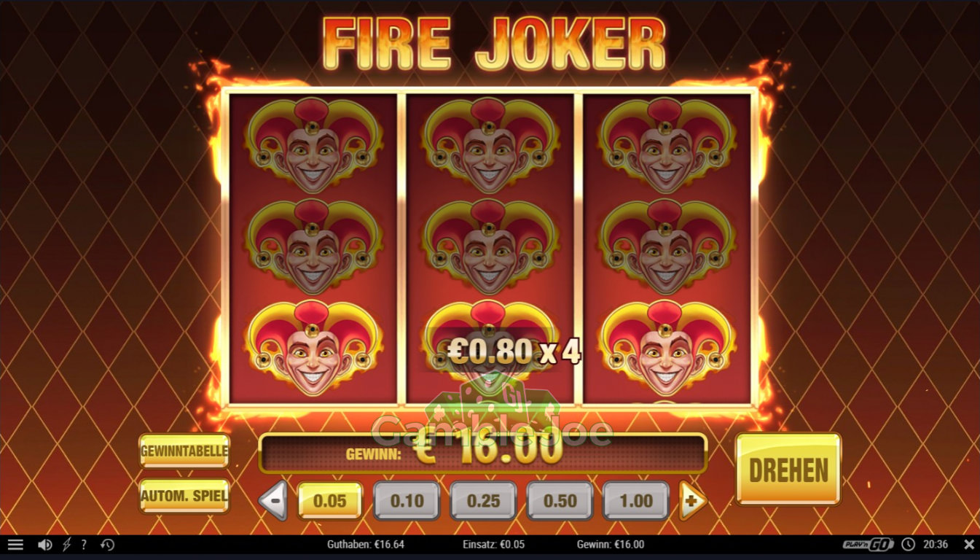Decrease bet with the minus arrow
This screenshot has height=560, width=980.
(x=273, y=501)
